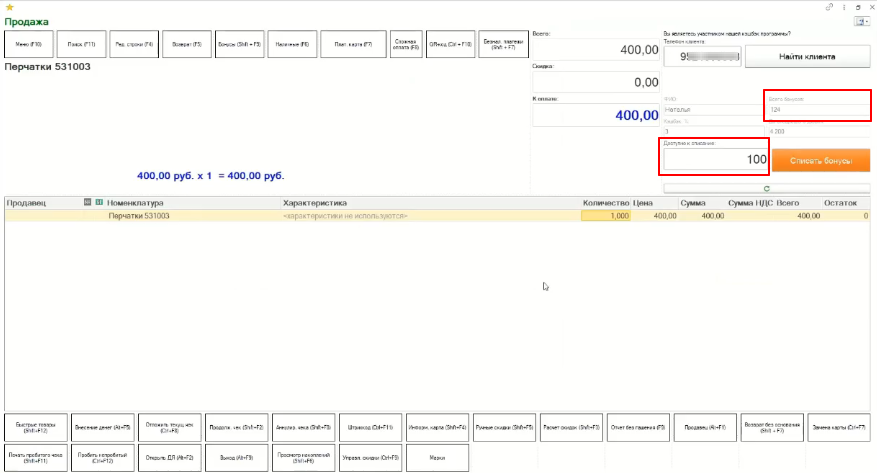Click Ред. строки (F4) button

coord(134,44)
